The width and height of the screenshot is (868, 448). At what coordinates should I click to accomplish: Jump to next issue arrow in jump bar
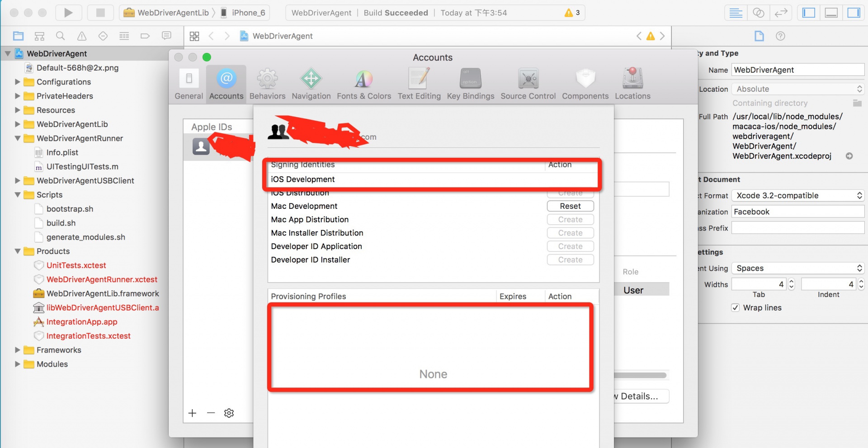pyautogui.click(x=662, y=36)
